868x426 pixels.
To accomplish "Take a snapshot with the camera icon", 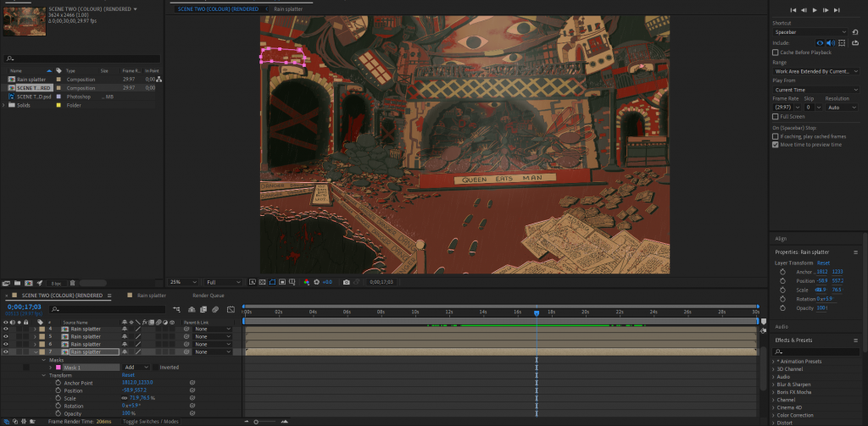I will click(x=346, y=282).
